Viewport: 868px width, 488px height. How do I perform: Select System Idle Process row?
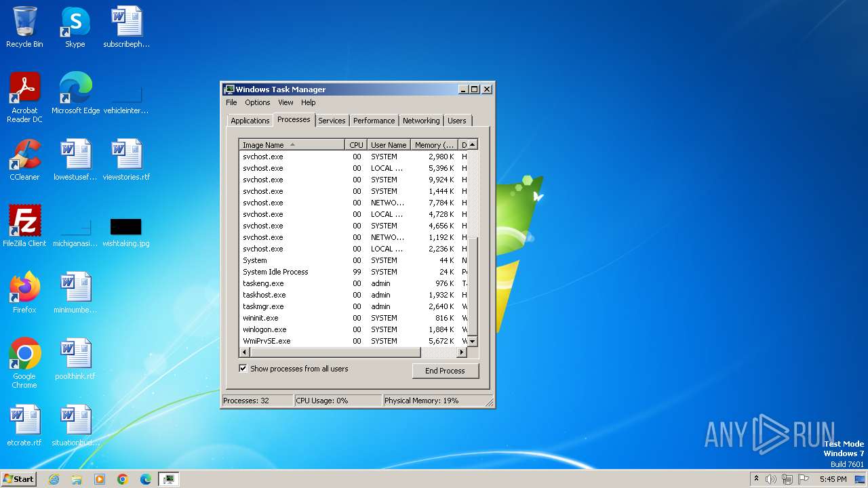click(x=353, y=272)
